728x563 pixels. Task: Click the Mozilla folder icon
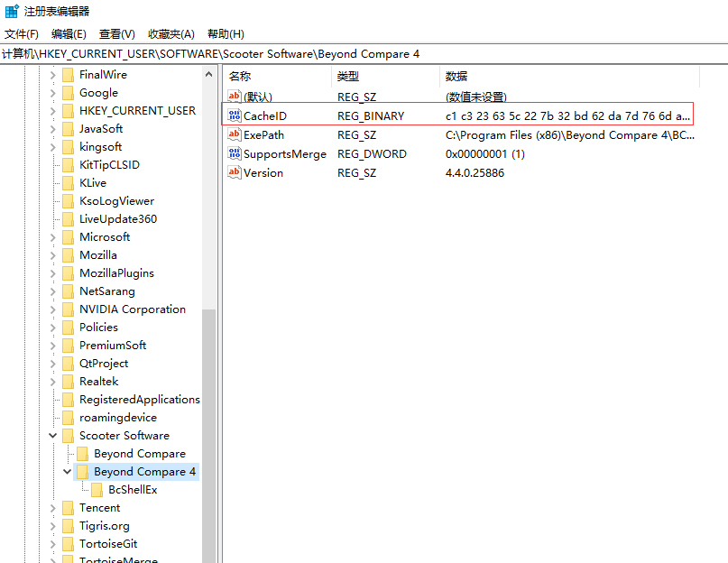click(x=68, y=255)
